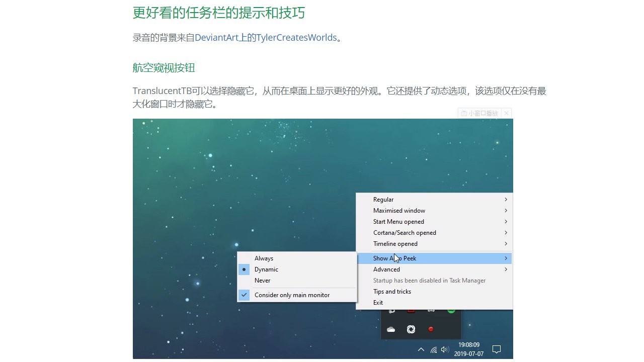Open the Maximised window menu entry
Image resolution: width=644 pixels, height=362 pixels.
click(434, 211)
